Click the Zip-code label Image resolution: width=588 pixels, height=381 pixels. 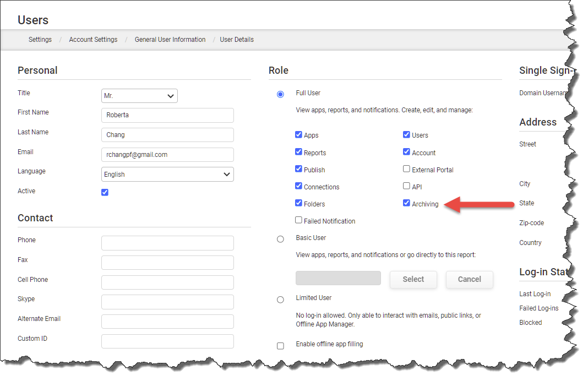(x=531, y=223)
